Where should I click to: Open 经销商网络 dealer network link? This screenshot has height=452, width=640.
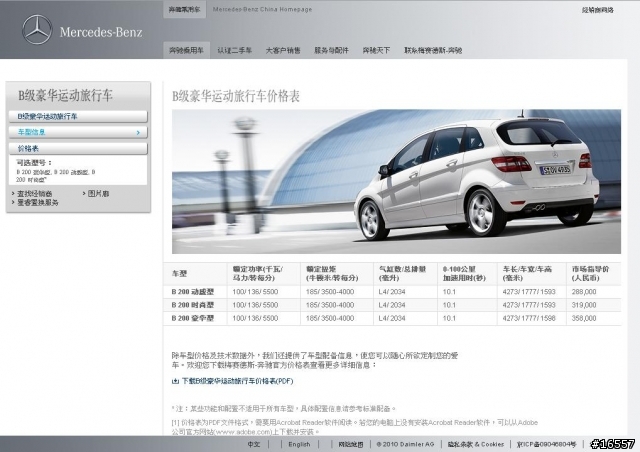(598, 10)
